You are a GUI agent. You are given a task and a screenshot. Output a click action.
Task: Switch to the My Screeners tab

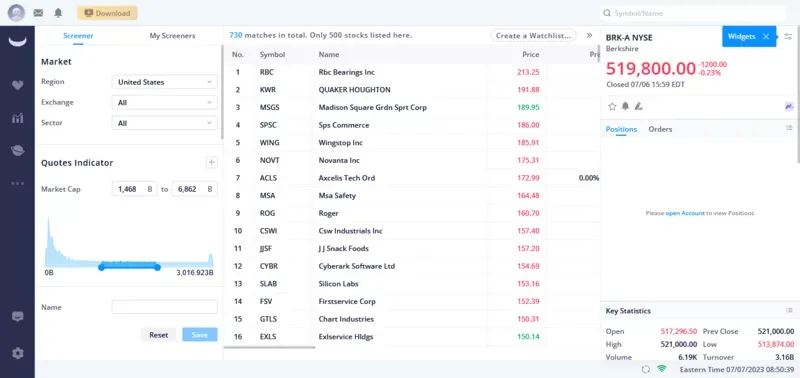pos(172,36)
